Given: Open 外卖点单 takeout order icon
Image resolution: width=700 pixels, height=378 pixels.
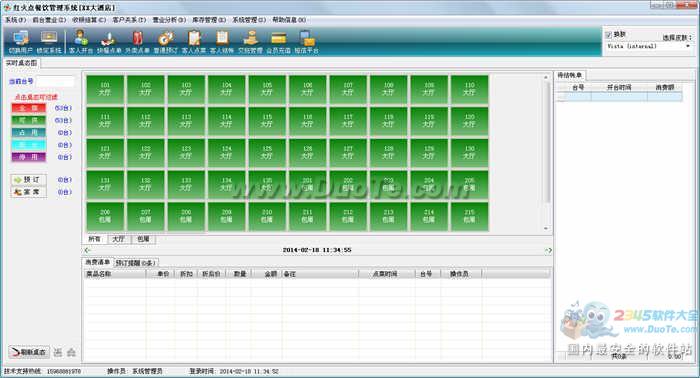Looking at the screenshot, I should click(137, 42).
